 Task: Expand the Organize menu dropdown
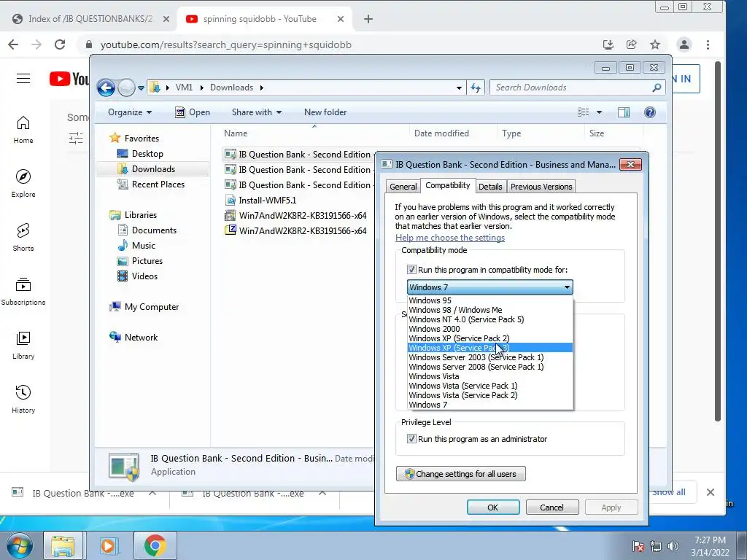coord(130,112)
